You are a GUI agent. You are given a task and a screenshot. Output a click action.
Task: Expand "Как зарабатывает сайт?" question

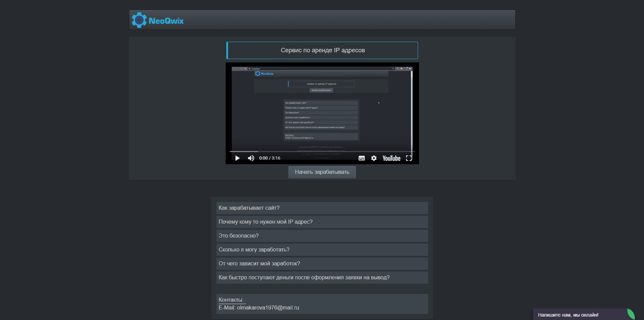322,208
